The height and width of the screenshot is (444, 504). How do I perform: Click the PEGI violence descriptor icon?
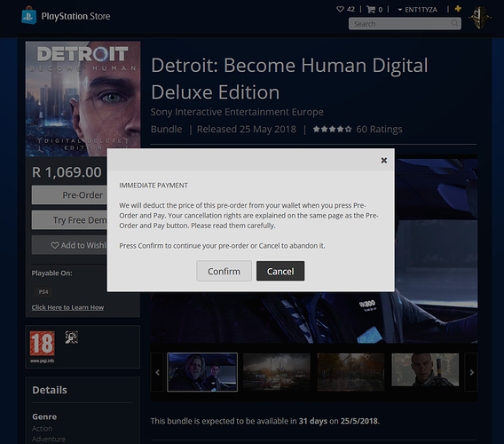(71, 337)
